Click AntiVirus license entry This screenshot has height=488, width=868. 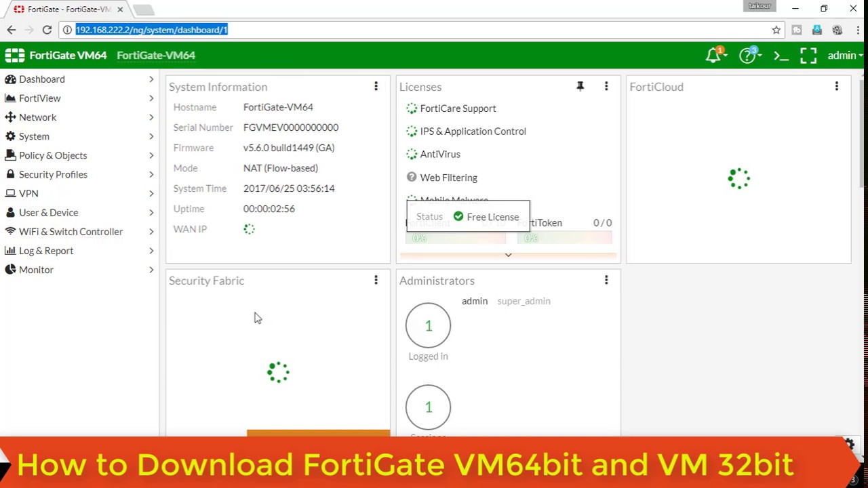[433, 155]
